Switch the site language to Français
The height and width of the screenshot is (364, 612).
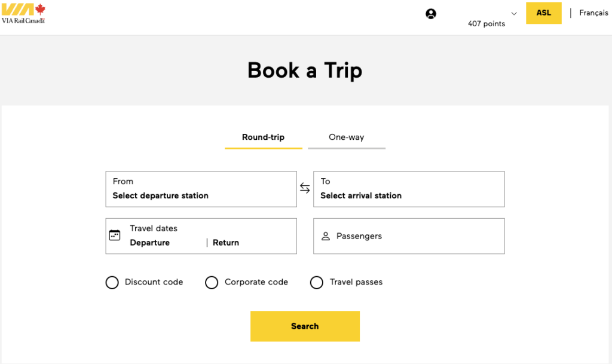[x=593, y=13]
